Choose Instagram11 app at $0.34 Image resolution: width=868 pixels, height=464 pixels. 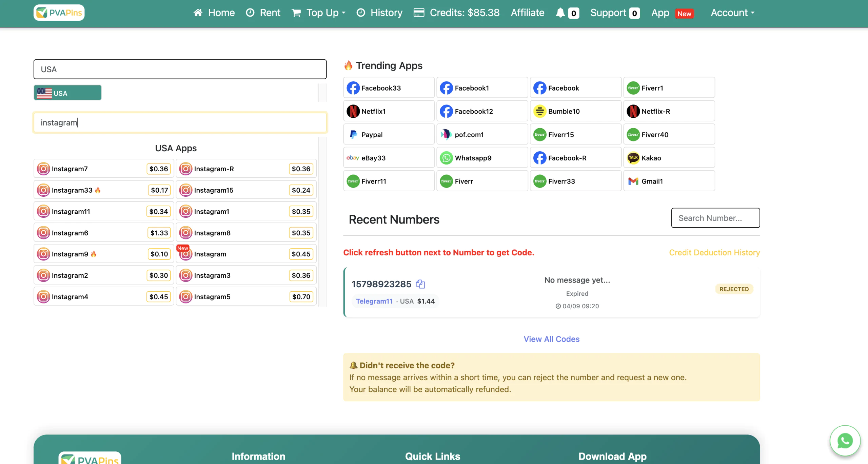click(104, 211)
